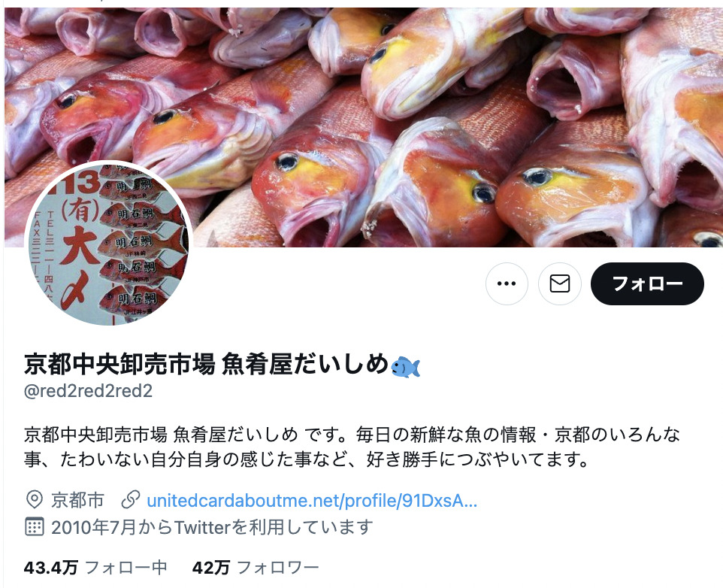The height and width of the screenshot is (588, 723).
Task: Click the envelope direct message icon
Action: [560, 283]
